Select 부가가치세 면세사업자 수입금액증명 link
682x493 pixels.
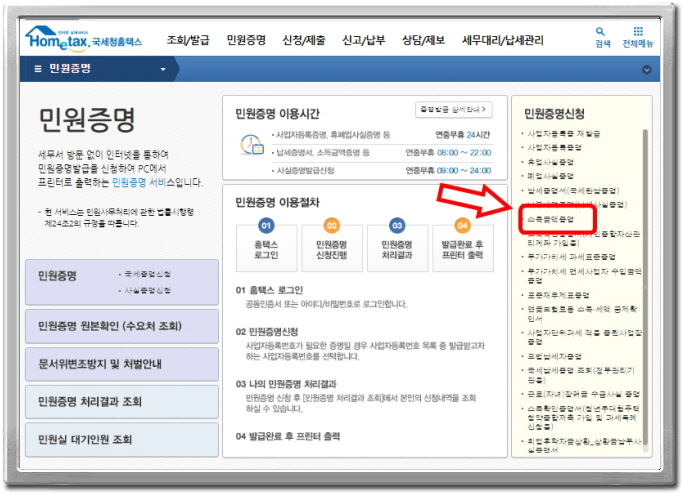pos(584,276)
